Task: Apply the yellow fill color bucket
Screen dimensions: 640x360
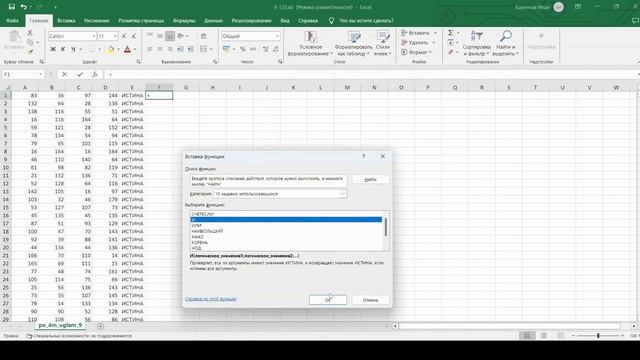Action: pyautogui.click(x=111, y=49)
